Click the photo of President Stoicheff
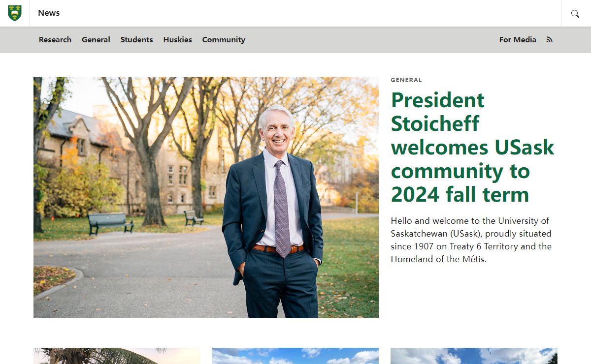 point(206,197)
